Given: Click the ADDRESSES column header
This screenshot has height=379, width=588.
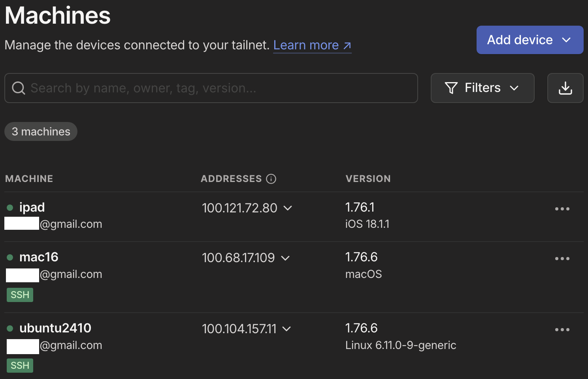Looking at the screenshot, I should [231, 179].
